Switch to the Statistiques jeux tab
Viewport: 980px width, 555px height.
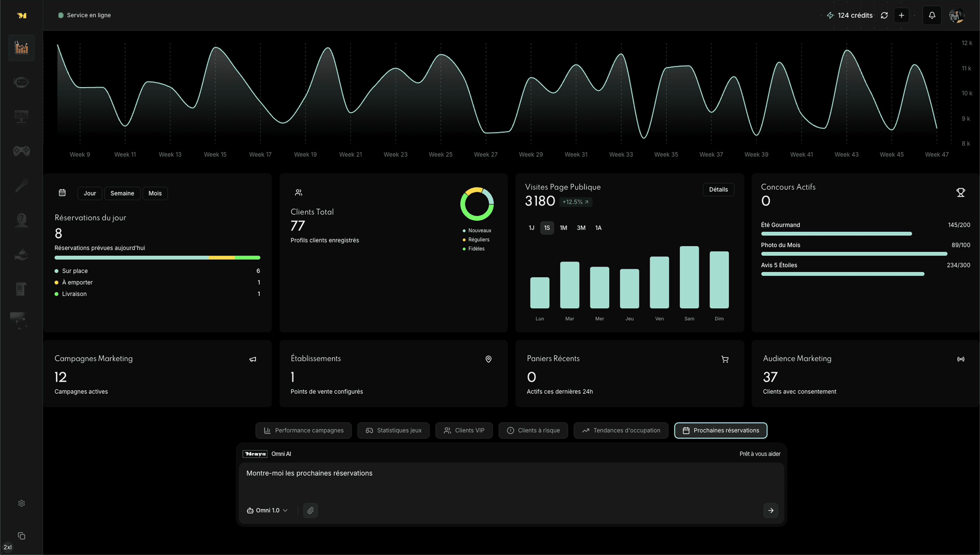pos(394,430)
